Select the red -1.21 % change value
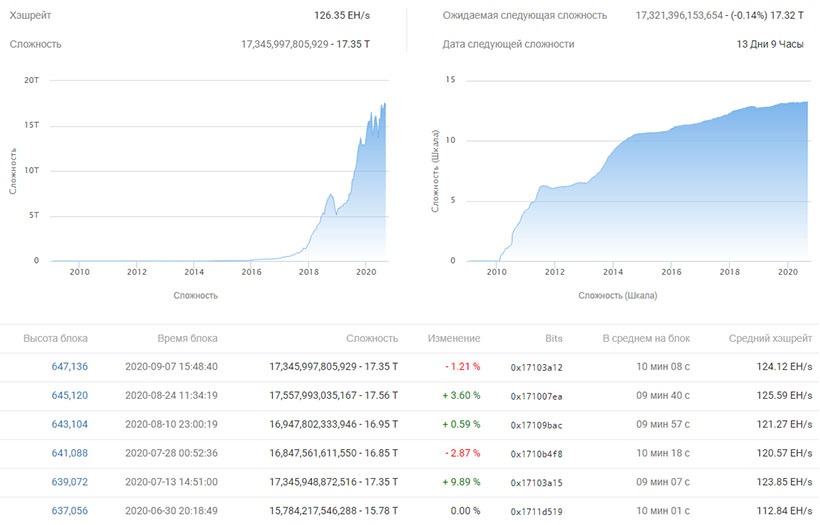 (x=462, y=367)
